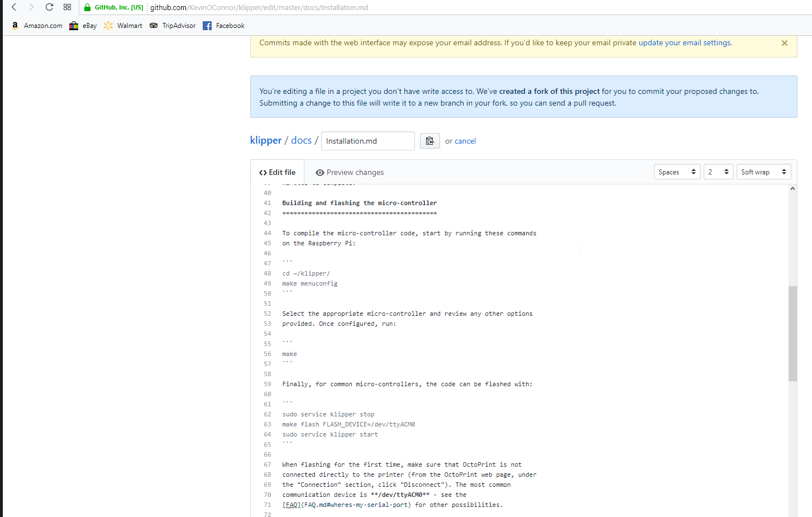The width and height of the screenshot is (812, 517).
Task: Open the Amazon.com bookmark
Action: click(37, 26)
